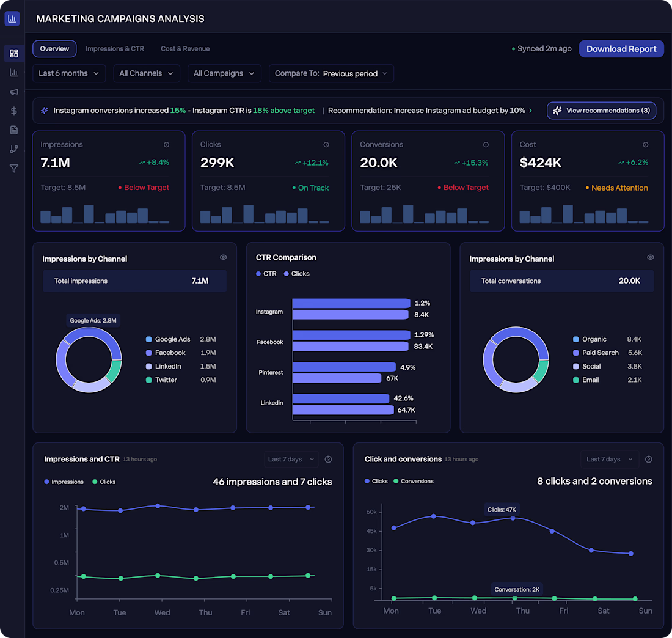This screenshot has width=672, height=638.
Task: Open the All Campaigns dropdown
Action: pos(224,73)
